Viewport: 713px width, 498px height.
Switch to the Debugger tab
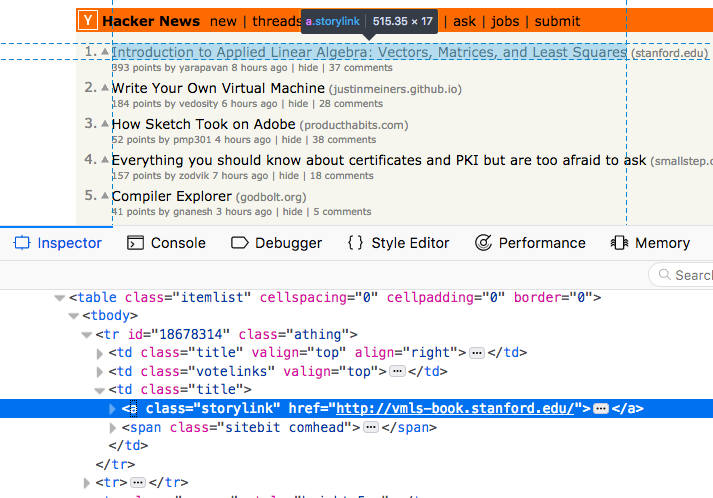tap(276, 243)
